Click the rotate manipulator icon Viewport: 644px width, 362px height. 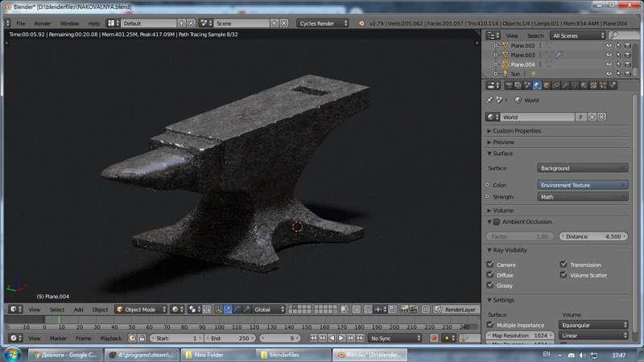(x=237, y=310)
